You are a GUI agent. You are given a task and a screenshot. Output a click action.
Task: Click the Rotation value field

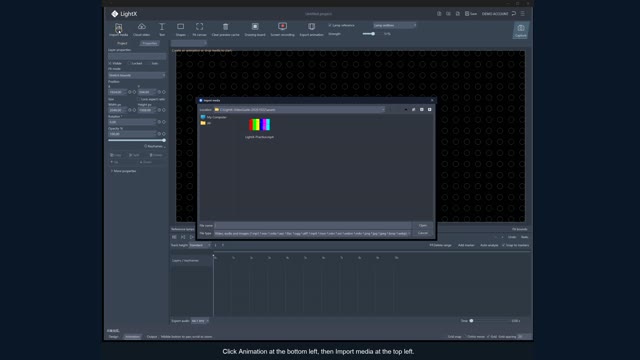click(132, 122)
